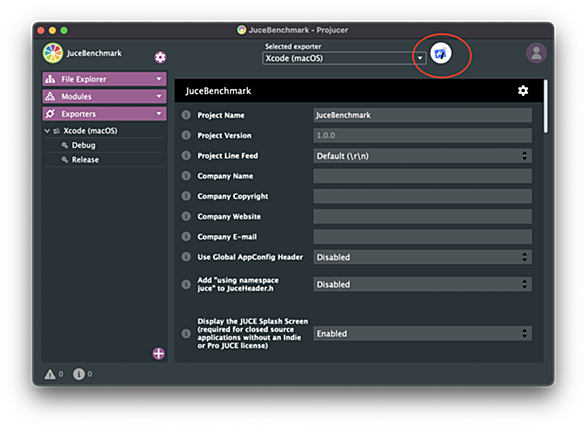Open Selected exporter Xcode (macOS) dropdown
This screenshot has height=428, width=586.
pos(344,58)
